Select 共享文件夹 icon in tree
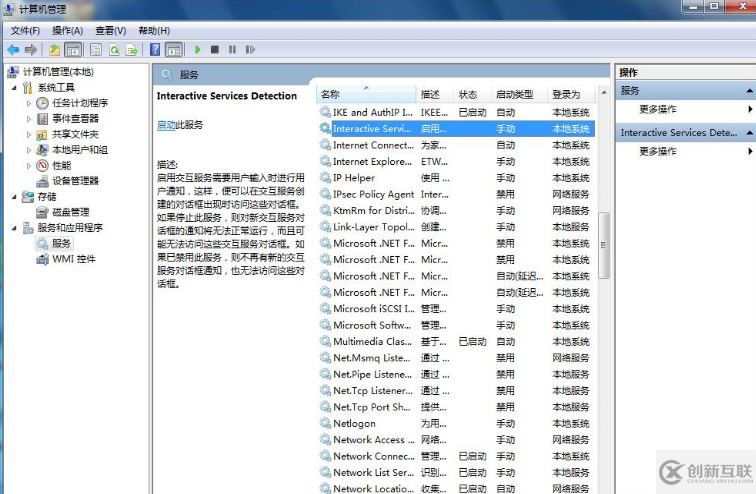This screenshot has width=756, height=494. coord(42,134)
